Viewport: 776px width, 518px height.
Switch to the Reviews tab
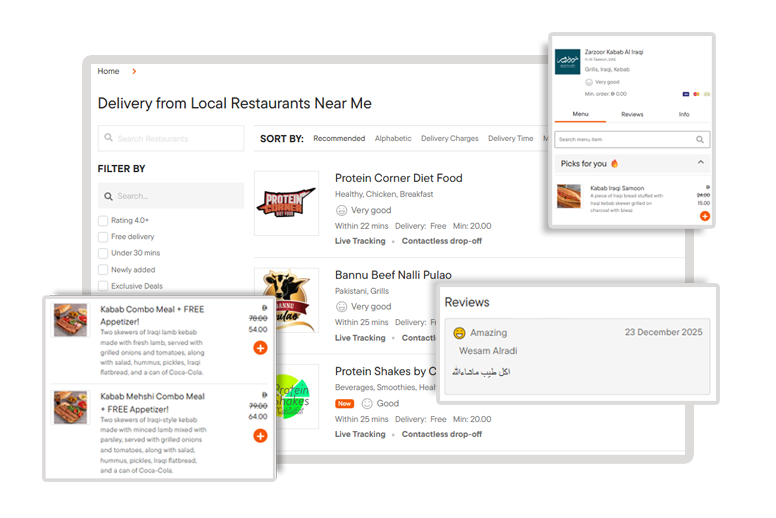point(632,115)
